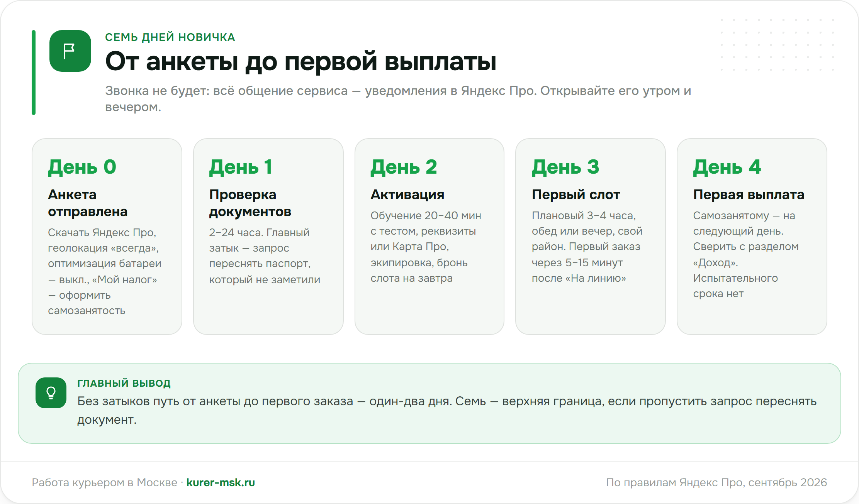
Task: Click the kicker 'СЕМЬ ДНЕЙ НОВИЧКА'
Action: (x=170, y=37)
